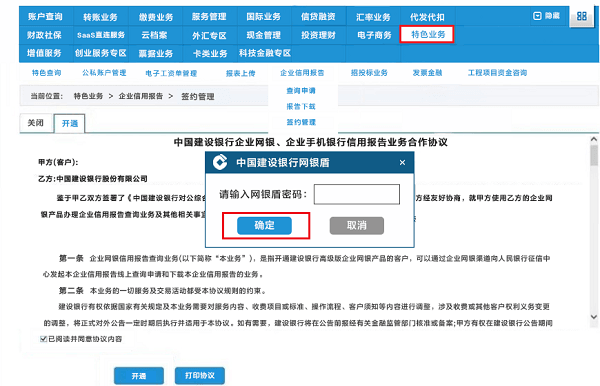Click the scrollbar up arrow of the agreement
Screen dimensions: 600x386
click(x=593, y=140)
